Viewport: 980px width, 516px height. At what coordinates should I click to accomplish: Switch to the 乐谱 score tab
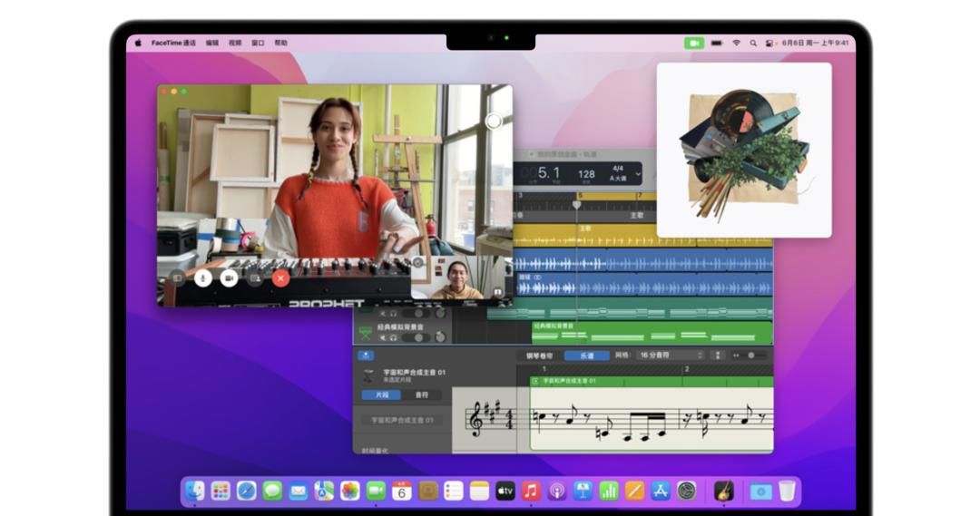(x=587, y=355)
